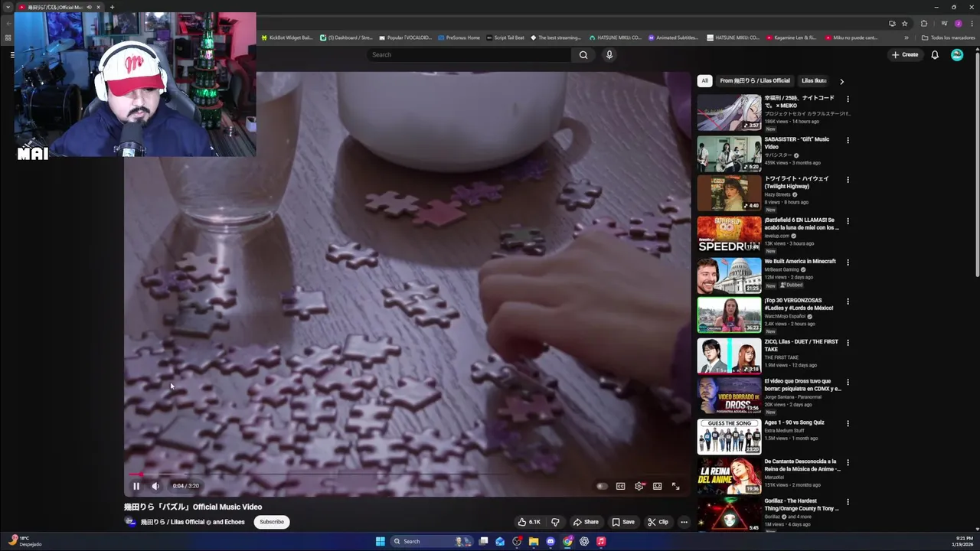Select the All filter chip

point(704,80)
